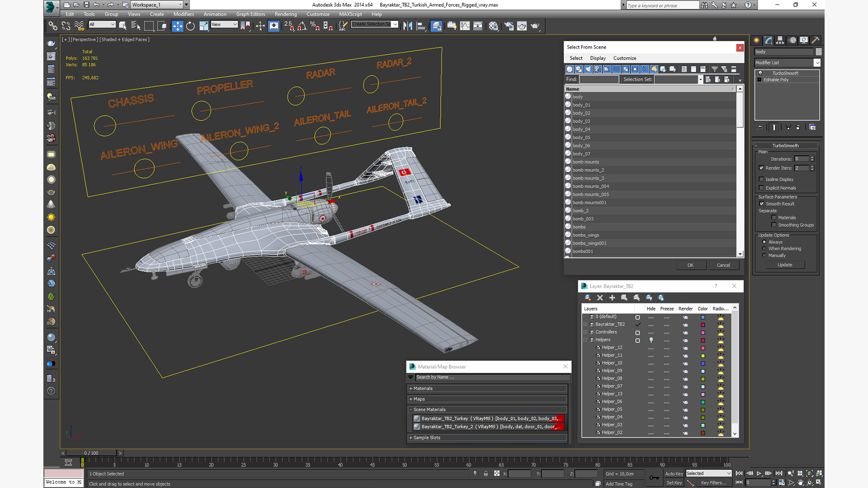Toggle Percent Snap icon

315,26
